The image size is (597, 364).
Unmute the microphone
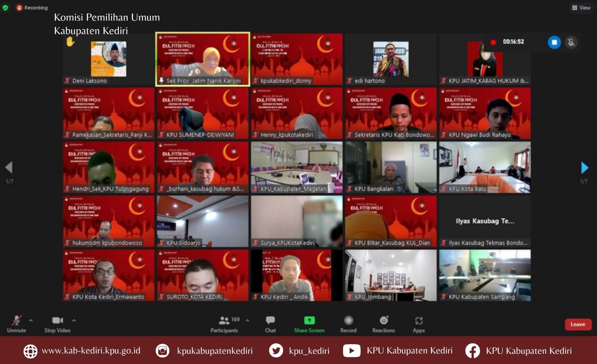(x=16, y=324)
